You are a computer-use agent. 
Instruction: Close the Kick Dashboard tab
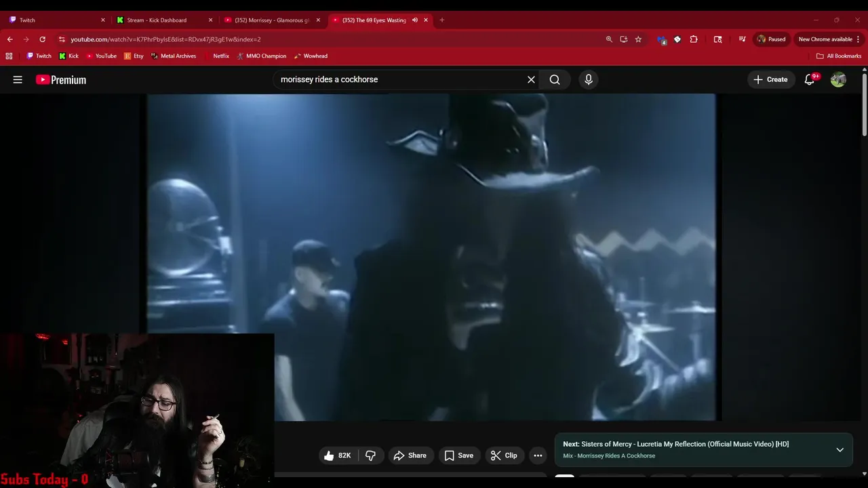click(x=210, y=20)
